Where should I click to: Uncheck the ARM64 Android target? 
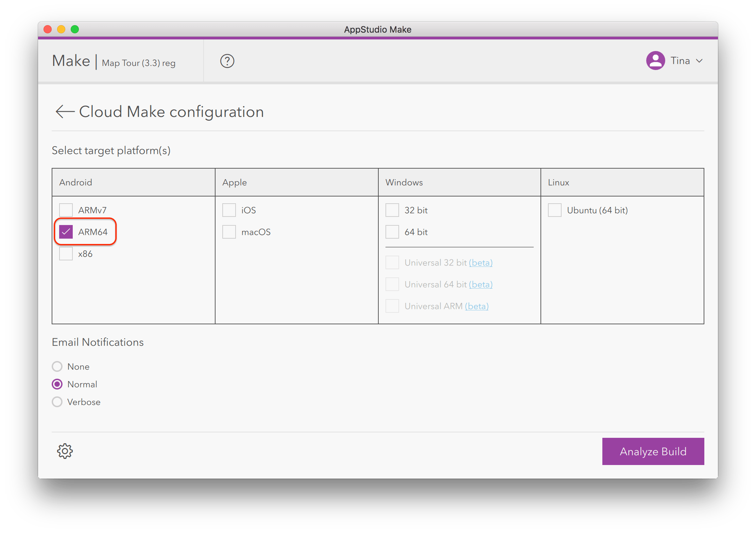66,231
